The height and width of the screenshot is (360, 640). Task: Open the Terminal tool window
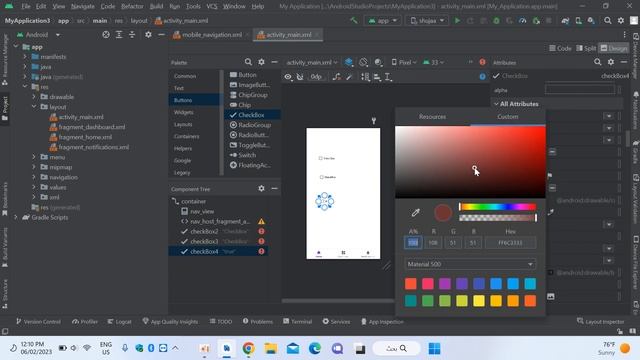[x=298, y=322]
